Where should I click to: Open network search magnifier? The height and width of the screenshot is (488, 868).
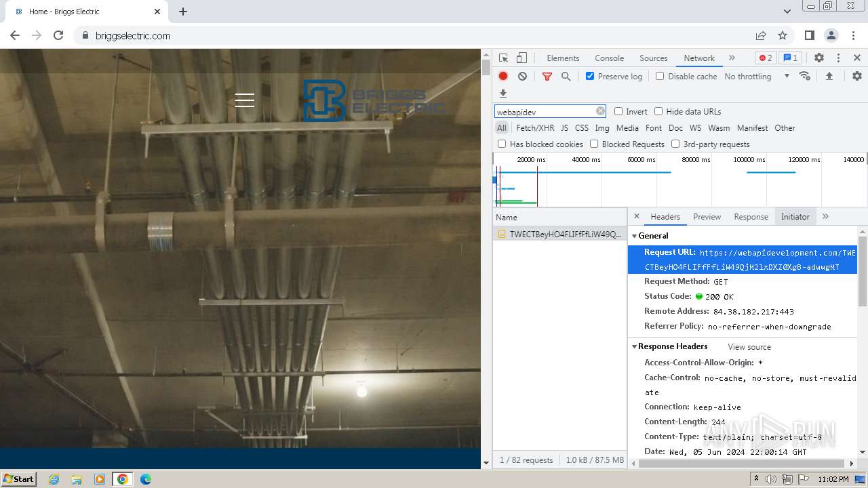point(566,77)
